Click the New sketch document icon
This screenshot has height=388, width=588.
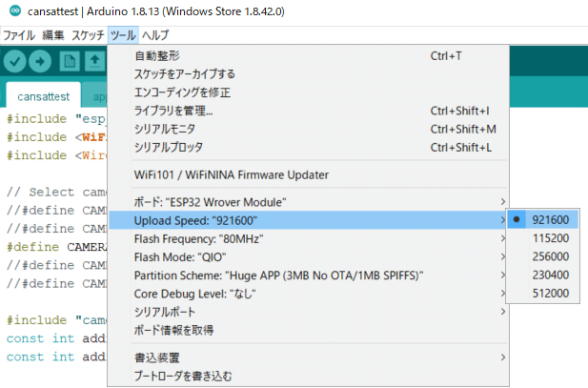point(69,62)
